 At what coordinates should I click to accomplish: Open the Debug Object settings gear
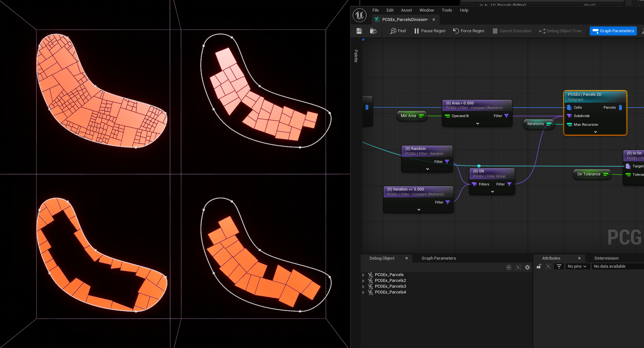click(527, 267)
